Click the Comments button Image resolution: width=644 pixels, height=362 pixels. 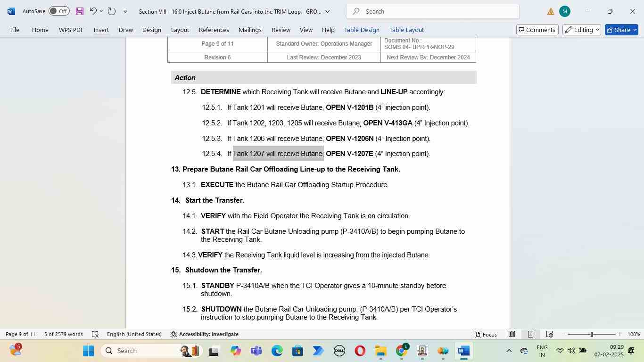click(x=537, y=30)
